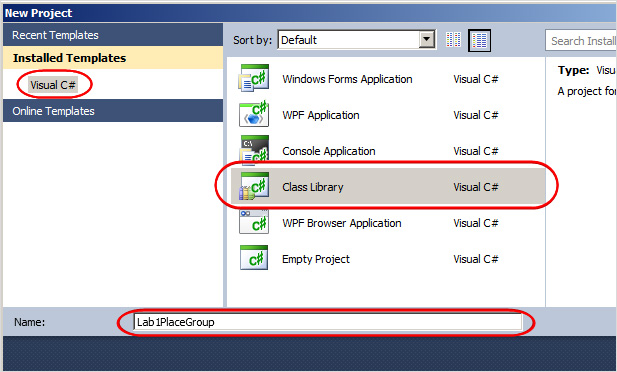Click Visual C# label in Windows Forms row
The height and width of the screenshot is (372, 617).
coord(476,79)
